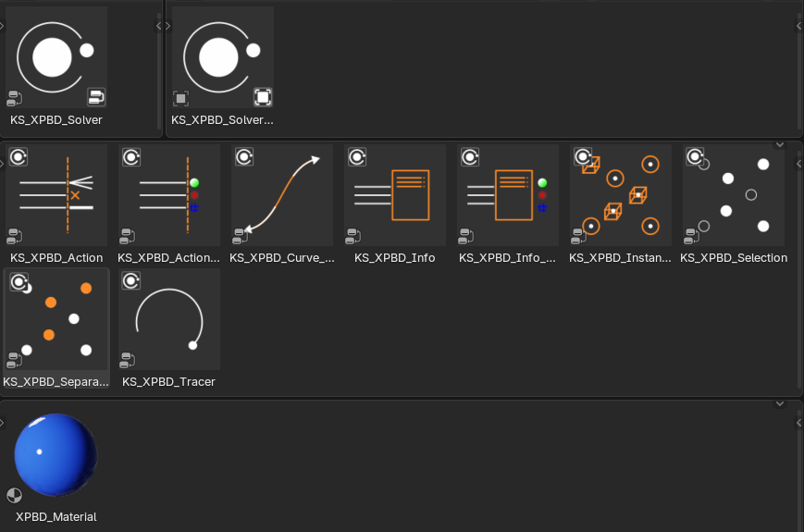The height and width of the screenshot is (532, 804).
Task: Select the KS_XPBD_Separa... orange dots asset
Action: pos(56,319)
